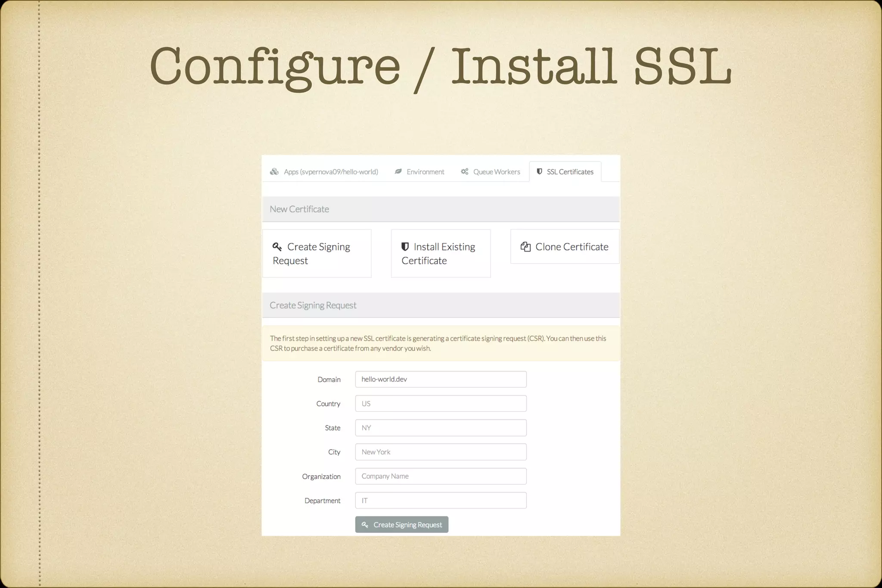Open the Apps (svpernova09/hello-world) tab
This screenshot has width=882, height=588.
[324, 172]
